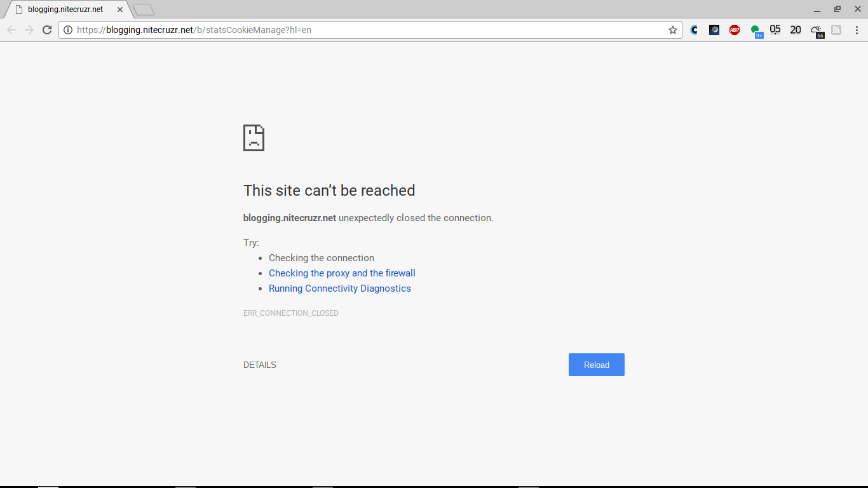This screenshot has width=868, height=488.
Task: Open the forward navigation dropdown arrow
Action: 29,30
